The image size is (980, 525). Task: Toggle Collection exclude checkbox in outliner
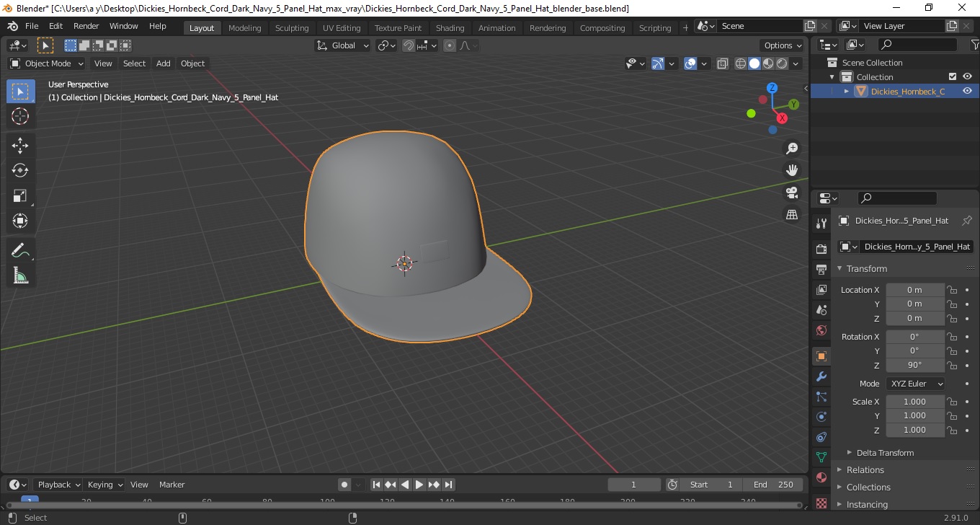pos(953,76)
